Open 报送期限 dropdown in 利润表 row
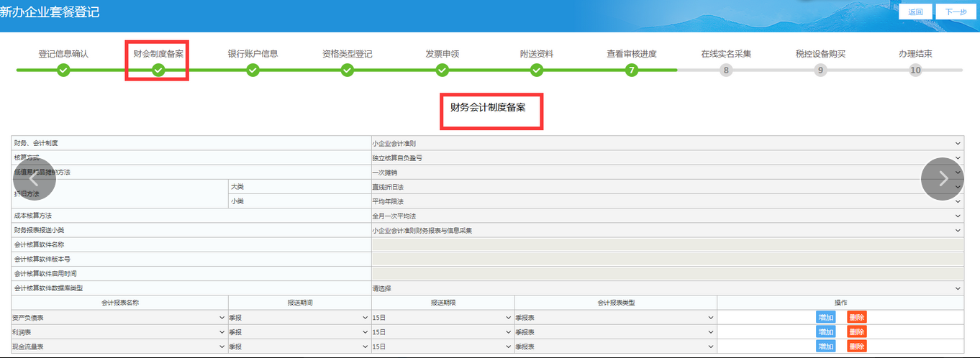This screenshot has height=358, width=980. coord(443,331)
